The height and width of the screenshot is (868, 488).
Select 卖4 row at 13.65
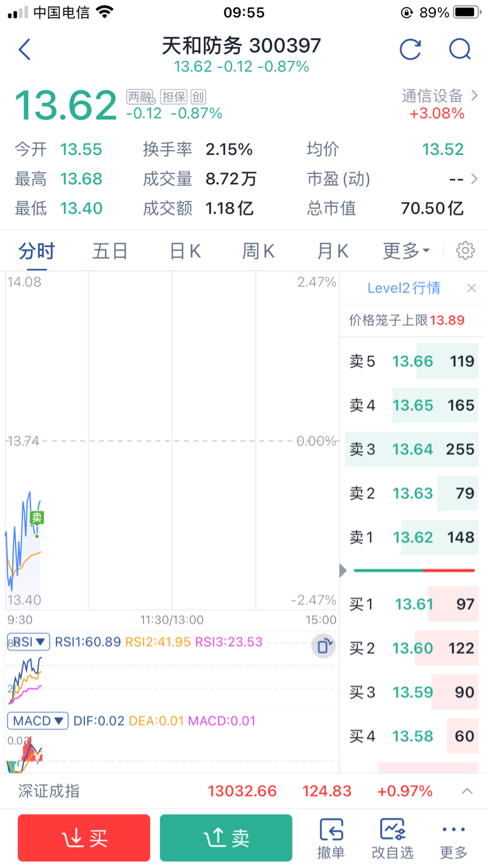(412, 405)
